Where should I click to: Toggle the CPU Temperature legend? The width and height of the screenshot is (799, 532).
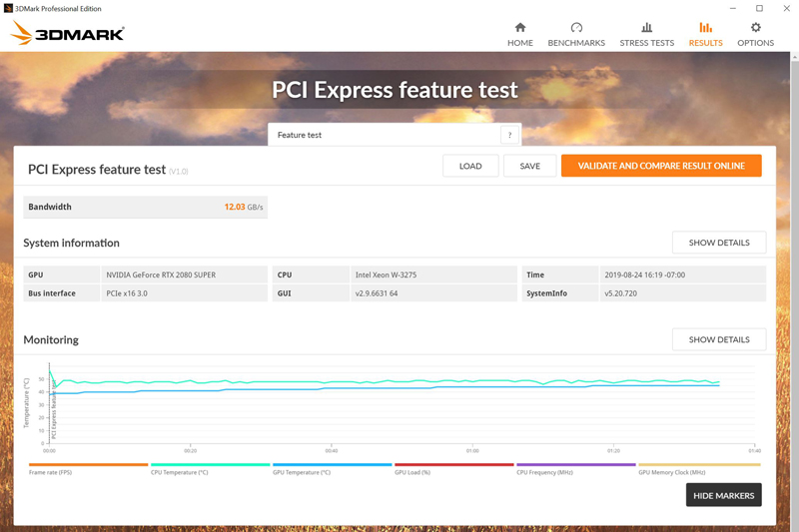pos(180,472)
